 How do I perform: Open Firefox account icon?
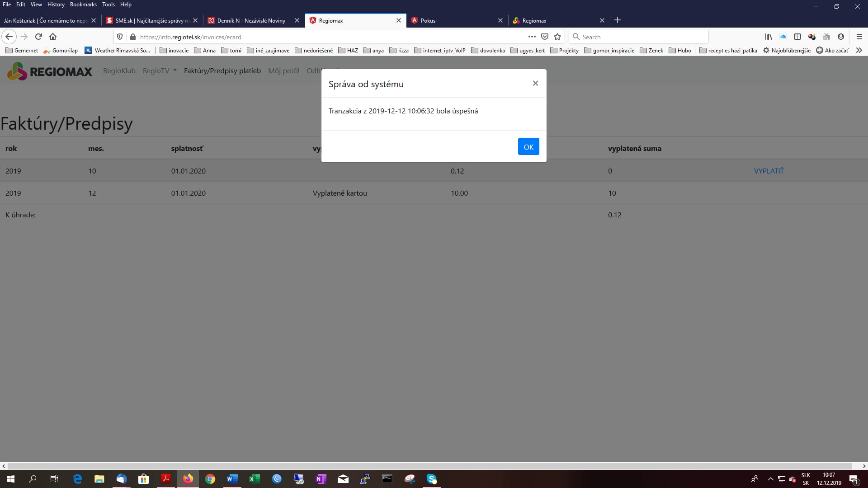coord(840,37)
